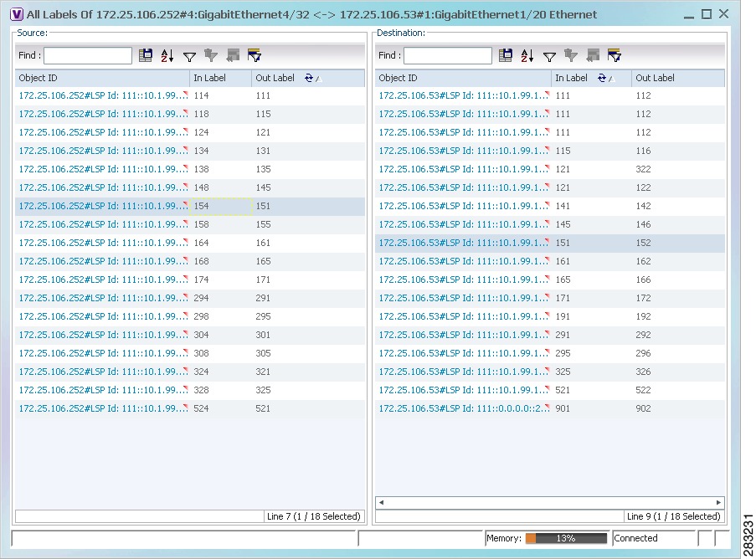The image size is (756, 559).
Task: Select Source In Label cell 138
Action: point(220,169)
